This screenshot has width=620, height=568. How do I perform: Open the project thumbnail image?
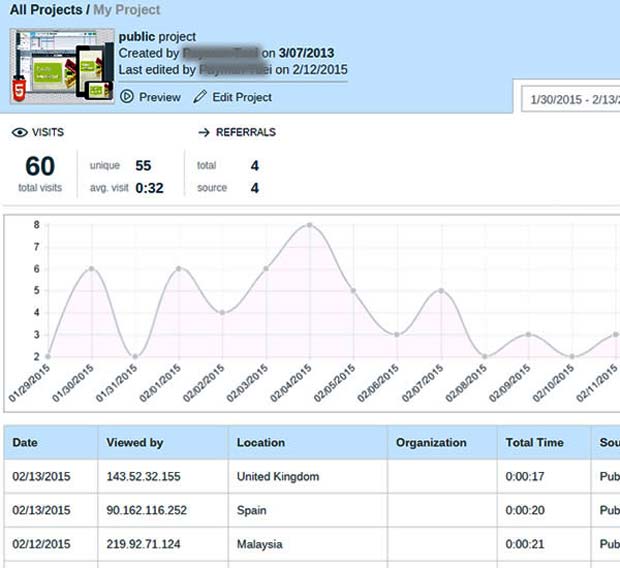(59, 65)
